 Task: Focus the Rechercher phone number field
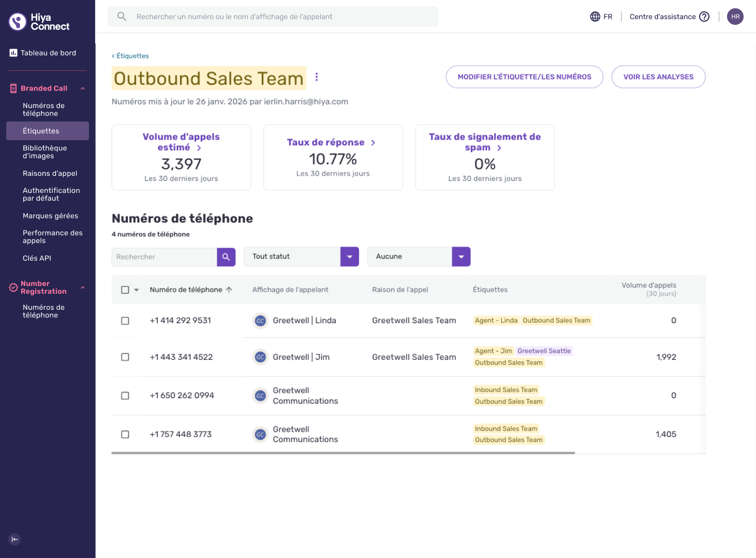(x=164, y=257)
